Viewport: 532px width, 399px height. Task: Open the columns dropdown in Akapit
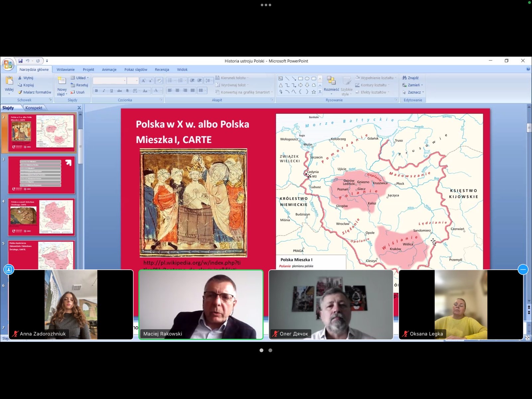(x=202, y=90)
